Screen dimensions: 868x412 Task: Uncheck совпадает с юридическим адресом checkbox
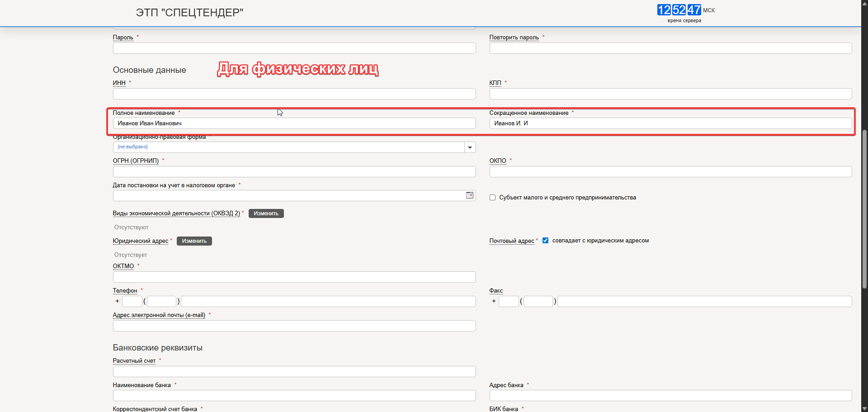pyautogui.click(x=545, y=241)
